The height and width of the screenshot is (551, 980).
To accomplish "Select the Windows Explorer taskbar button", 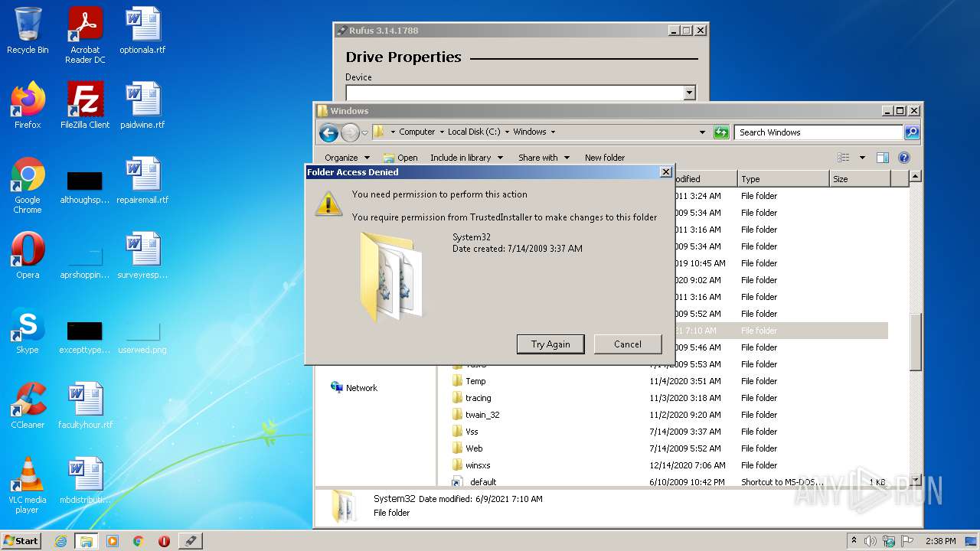I will [86, 541].
